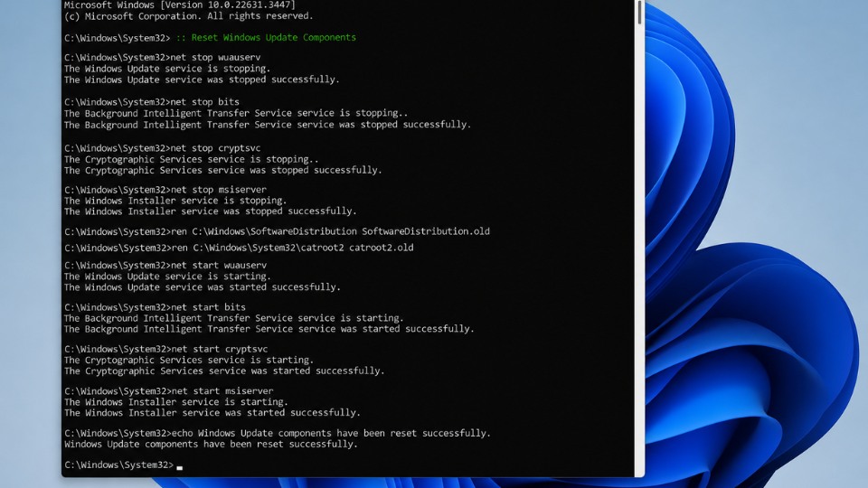Click 'Background Intelligent Transfer Service service is starting.' line
The width and height of the screenshot is (868, 488).
(x=233, y=319)
